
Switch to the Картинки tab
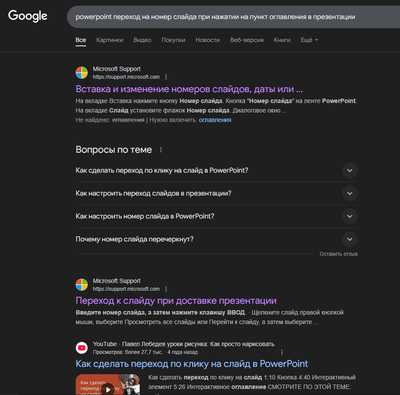110,40
